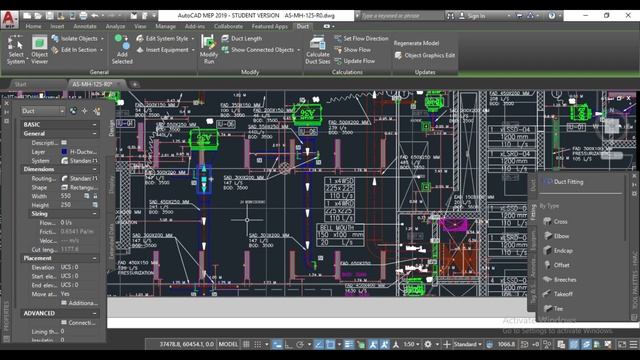Click Regenerate Model button
Viewport: 640px width, 360px height.
(416, 43)
